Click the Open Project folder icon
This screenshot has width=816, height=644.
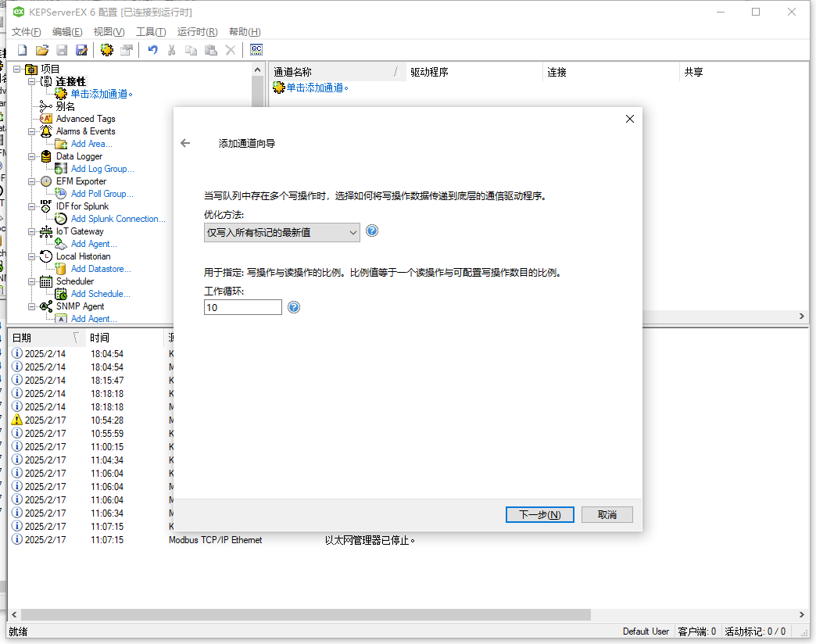click(42, 50)
